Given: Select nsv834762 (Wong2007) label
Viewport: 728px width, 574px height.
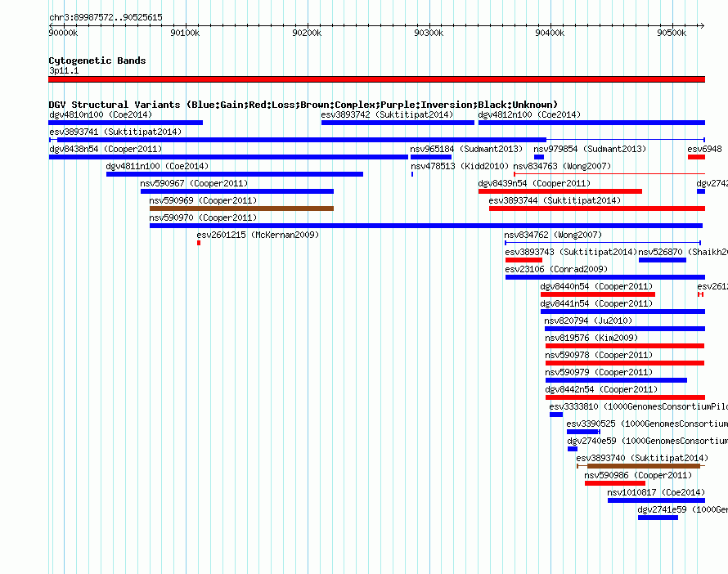Looking at the screenshot, I should pos(553,235).
